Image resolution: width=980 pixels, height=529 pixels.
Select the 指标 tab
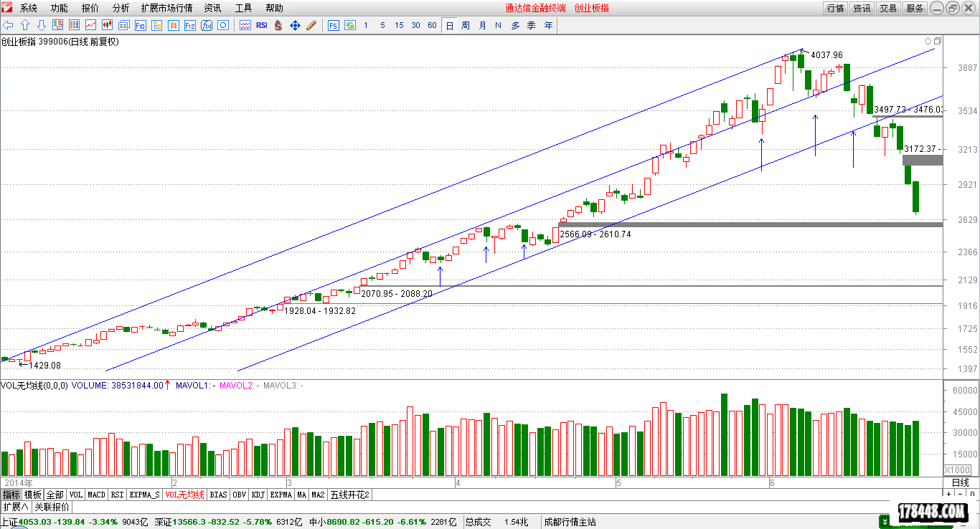click(x=11, y=495)
